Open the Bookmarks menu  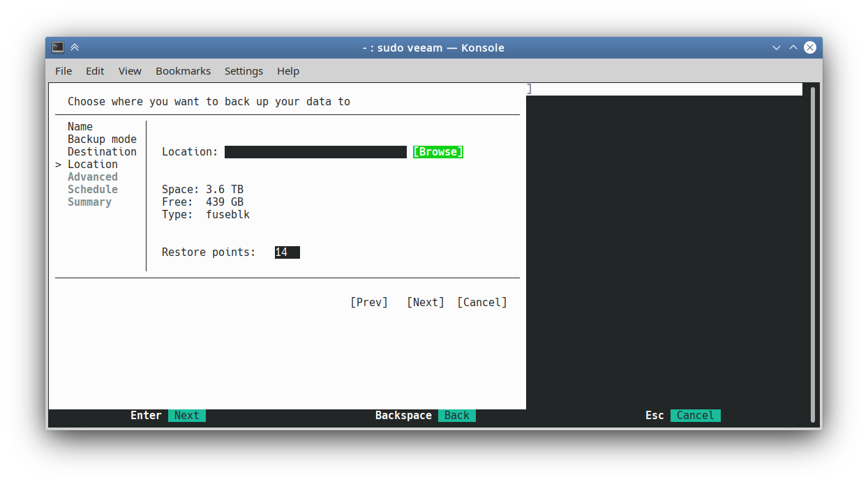[x=183, y=71]
